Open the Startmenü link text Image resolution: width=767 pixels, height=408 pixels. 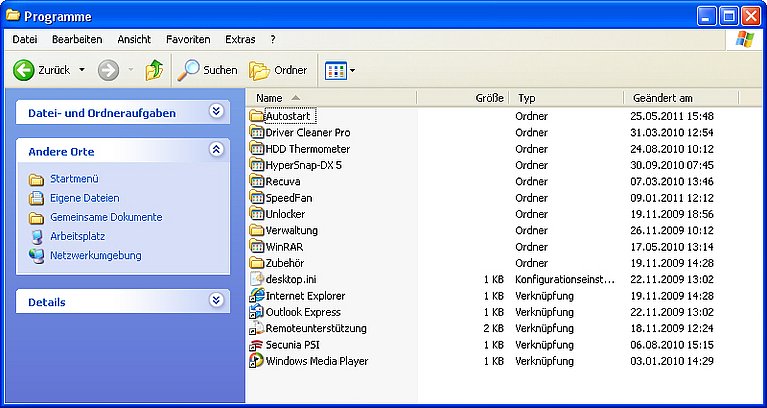click(74, 179)
